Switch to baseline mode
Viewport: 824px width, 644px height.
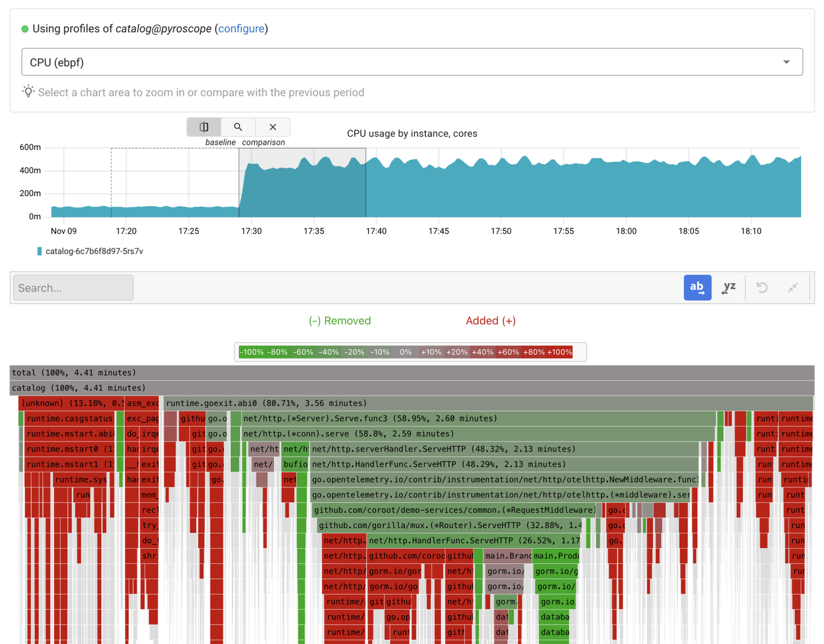click(221, 142)
